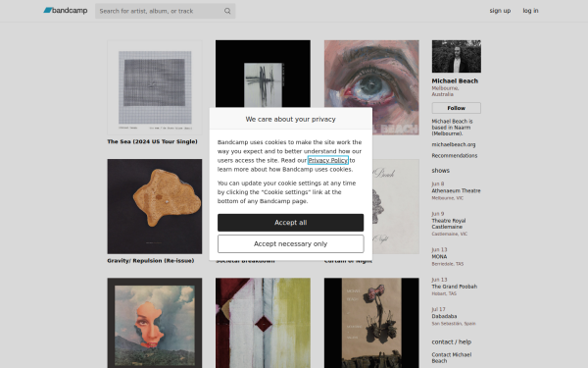Open the Recommendations link
Viewport: 588px width, 368px height.
click(455, 155)
